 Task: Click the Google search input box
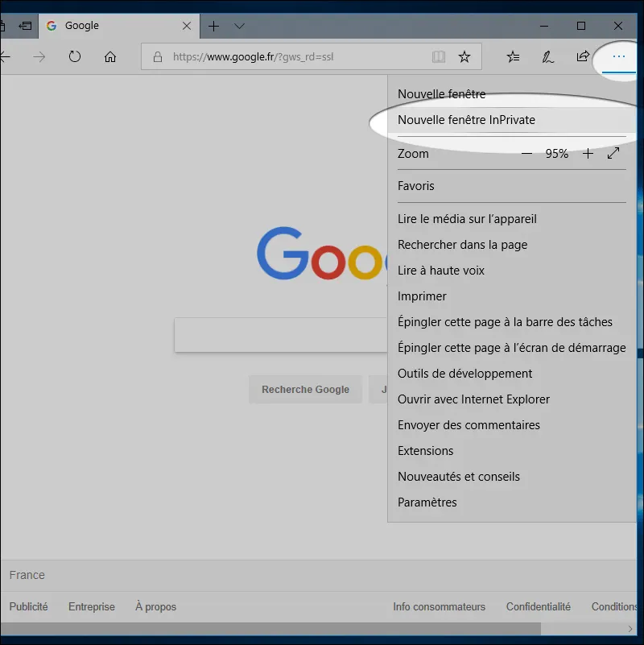[x=281, y=335]
